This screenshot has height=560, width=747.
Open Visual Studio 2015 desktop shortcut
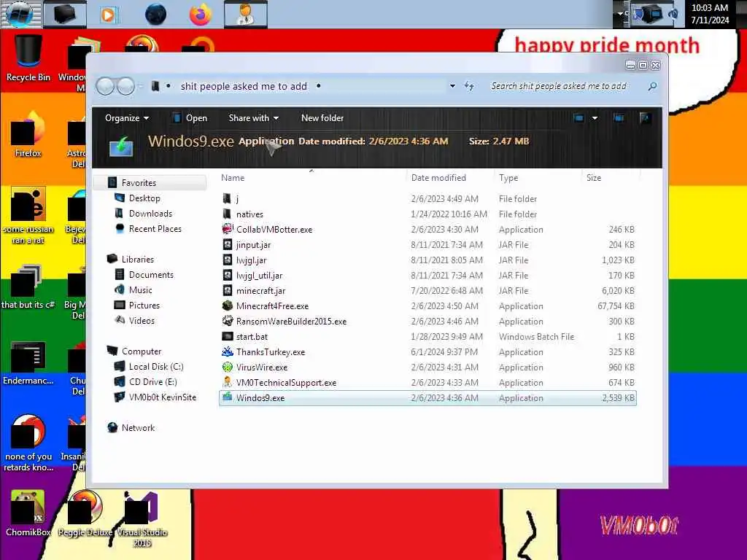click(x=142, y=520)
